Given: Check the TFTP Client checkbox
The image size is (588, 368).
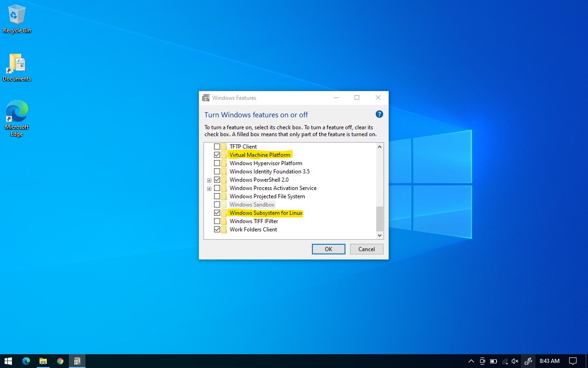Looking at the screenshot, I should click(x=217, y=147).
